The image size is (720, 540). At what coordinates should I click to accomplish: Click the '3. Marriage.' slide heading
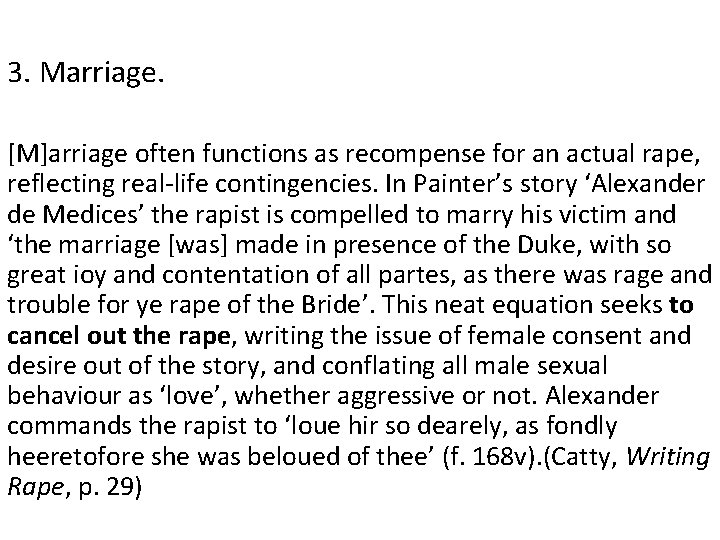[x=86, y=73]
